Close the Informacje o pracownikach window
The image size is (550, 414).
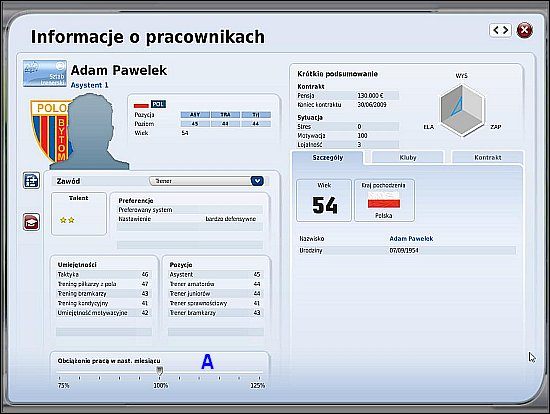point(525,30)
